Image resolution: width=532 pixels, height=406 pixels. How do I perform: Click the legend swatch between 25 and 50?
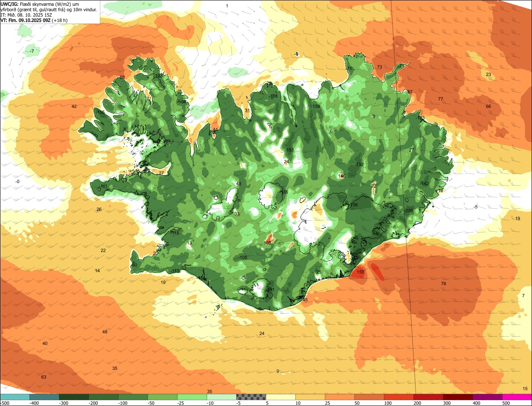(x=340, y=397)
